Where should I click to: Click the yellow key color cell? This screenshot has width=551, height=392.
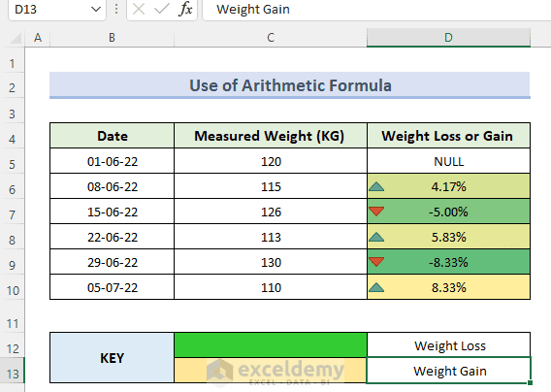[271, 371]
